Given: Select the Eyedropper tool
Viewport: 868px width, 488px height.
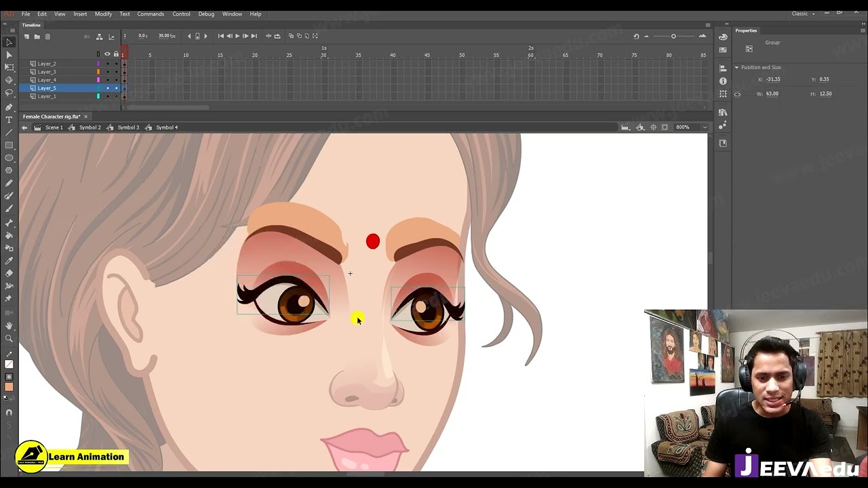Looking at the screenshot, I should coord(9,260).
